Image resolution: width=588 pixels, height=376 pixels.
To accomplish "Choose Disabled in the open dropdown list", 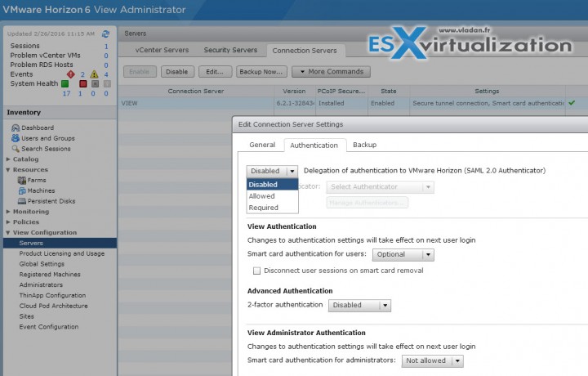I will tap(272, 185).
